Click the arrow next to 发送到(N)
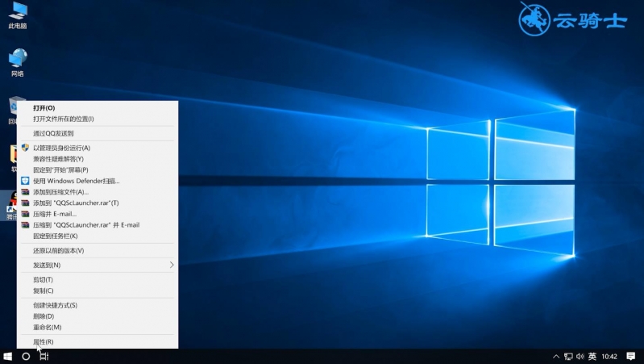 (x=172, y=266)
